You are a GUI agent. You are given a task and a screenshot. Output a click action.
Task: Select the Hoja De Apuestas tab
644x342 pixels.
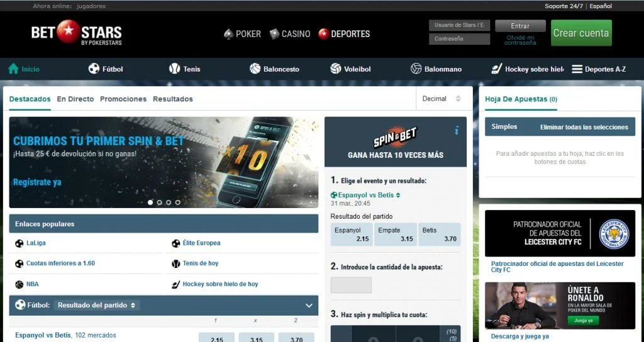[521, 99]
